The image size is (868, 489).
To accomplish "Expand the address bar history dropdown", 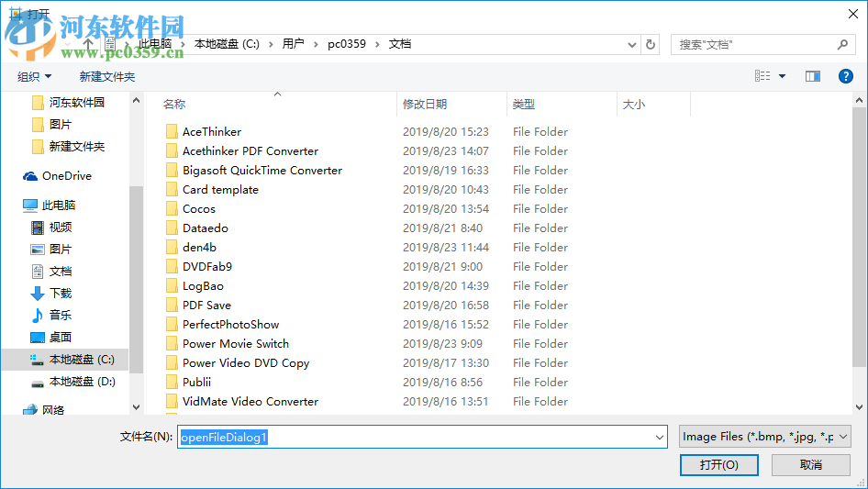I will click(x=631, y=45).
